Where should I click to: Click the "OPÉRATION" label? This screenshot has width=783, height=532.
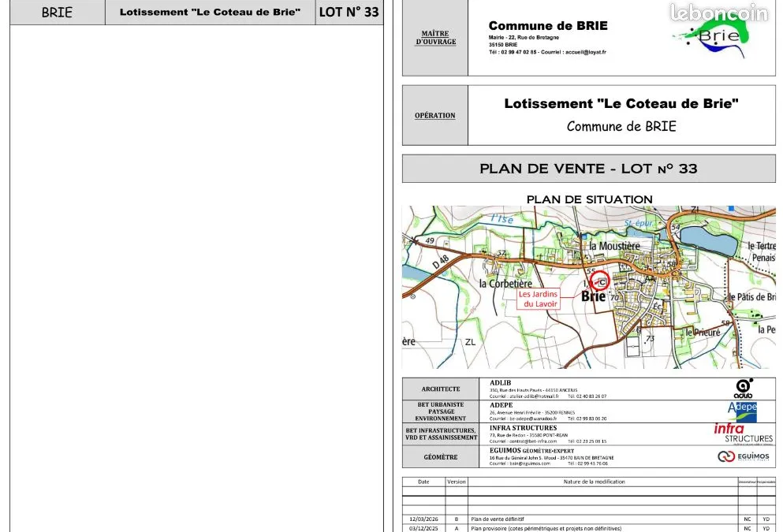(435, 115)
